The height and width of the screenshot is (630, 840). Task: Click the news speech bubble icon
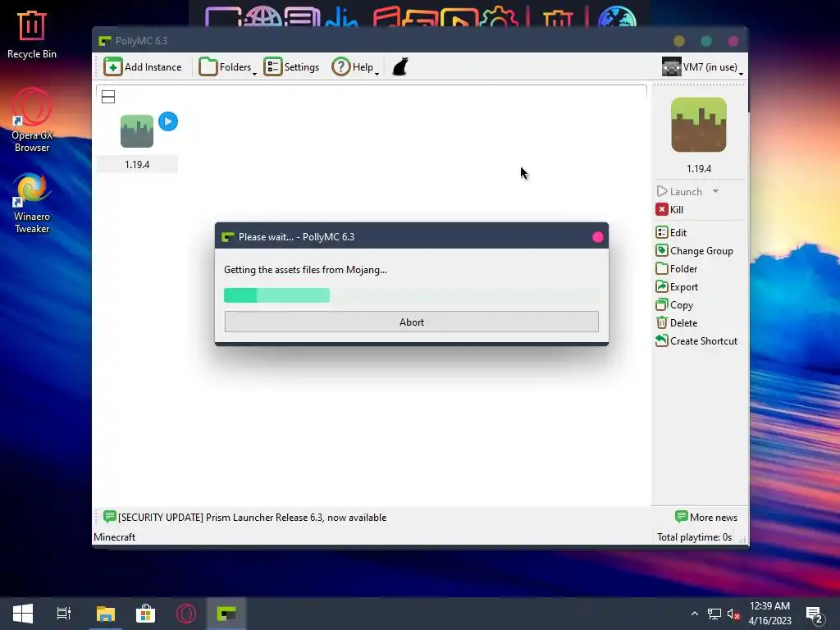pyautogui.click(x=109, y=517)
